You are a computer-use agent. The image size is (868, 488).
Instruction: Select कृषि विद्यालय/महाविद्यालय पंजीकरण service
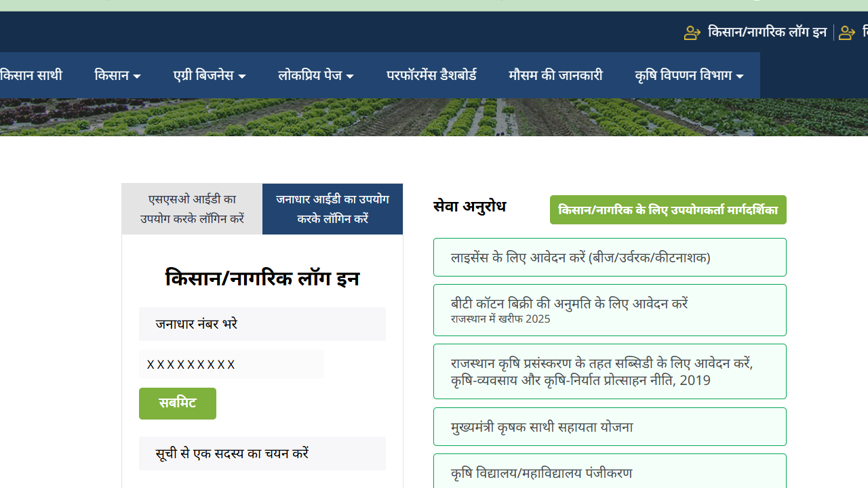[610, 472]
